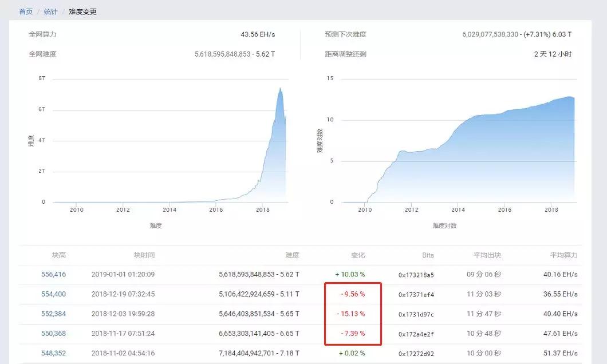This screenshot has width=607, height=364.
Task: Click the predicted next difficulty value
Action: pos(517,34)
